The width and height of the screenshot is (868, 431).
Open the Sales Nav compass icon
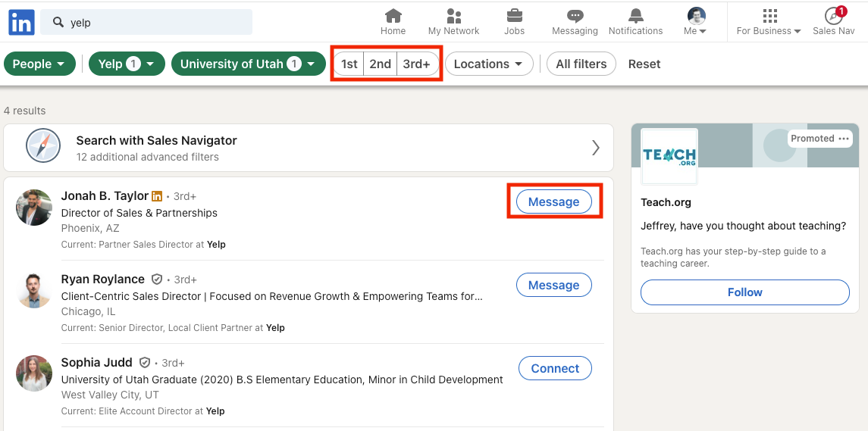coord(834,15)
